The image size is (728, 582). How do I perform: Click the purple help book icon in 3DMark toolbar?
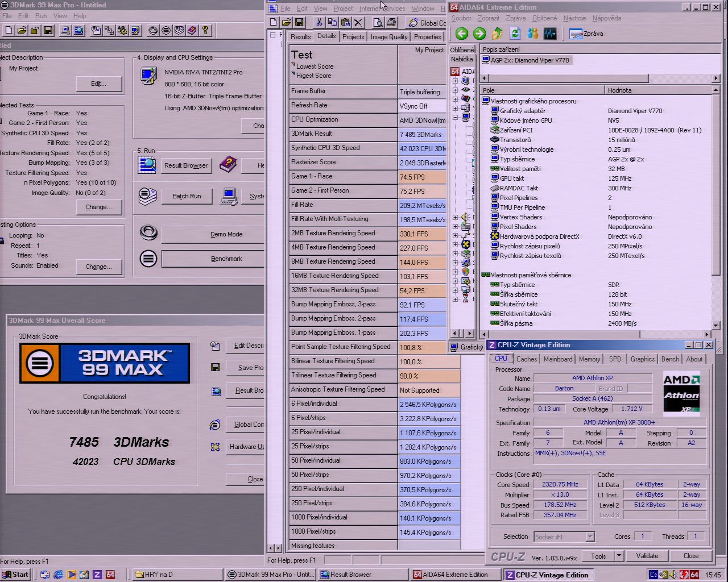[192, 30]
